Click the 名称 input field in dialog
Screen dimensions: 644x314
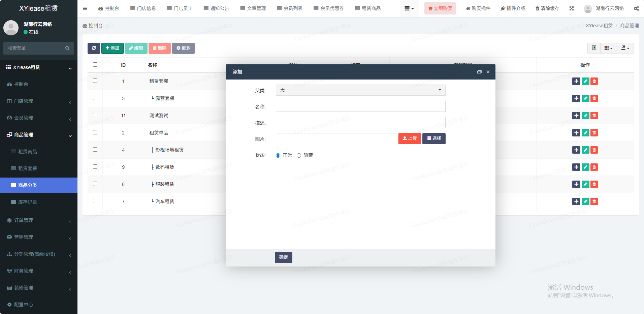point(360,106)
